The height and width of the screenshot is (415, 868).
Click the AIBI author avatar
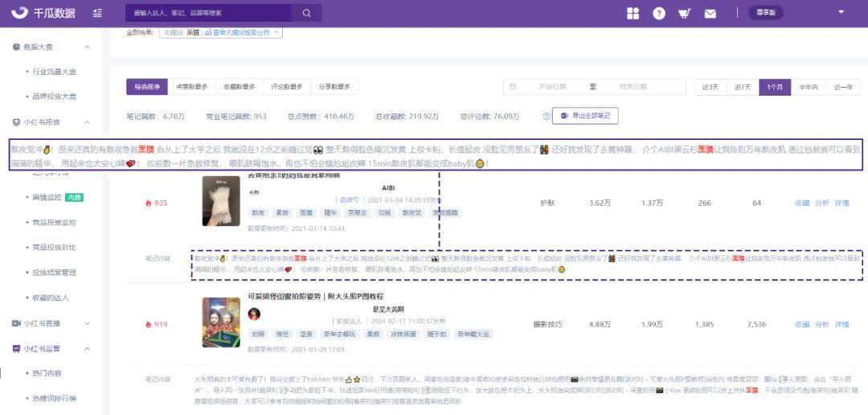(255, 192)
